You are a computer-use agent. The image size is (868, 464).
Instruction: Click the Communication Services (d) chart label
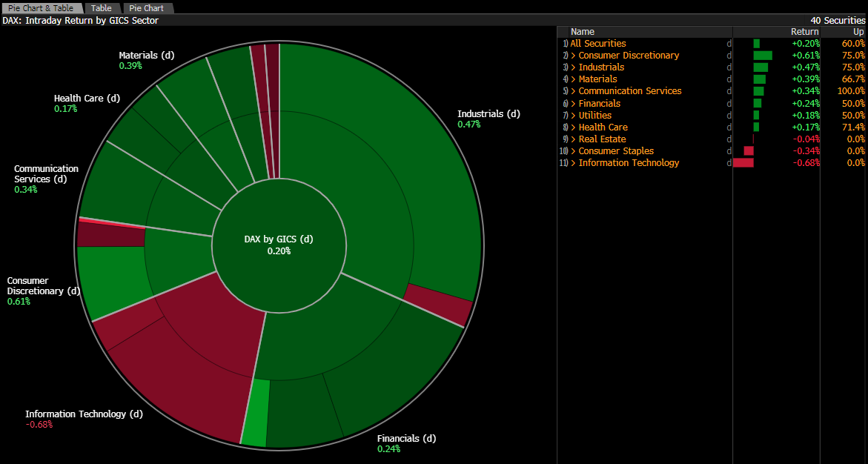point(47,174)
